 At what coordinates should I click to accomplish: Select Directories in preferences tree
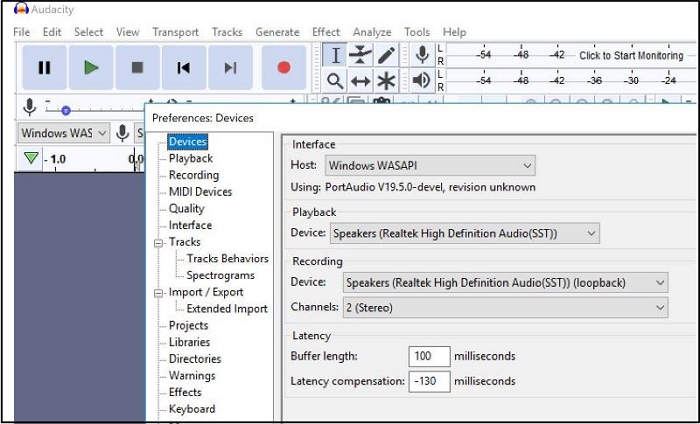pyautogui.click(x=195, y=359)
